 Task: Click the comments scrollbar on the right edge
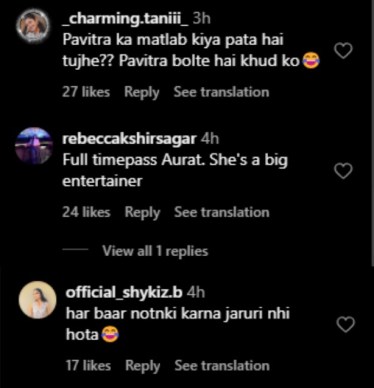(x=372, y=133)
